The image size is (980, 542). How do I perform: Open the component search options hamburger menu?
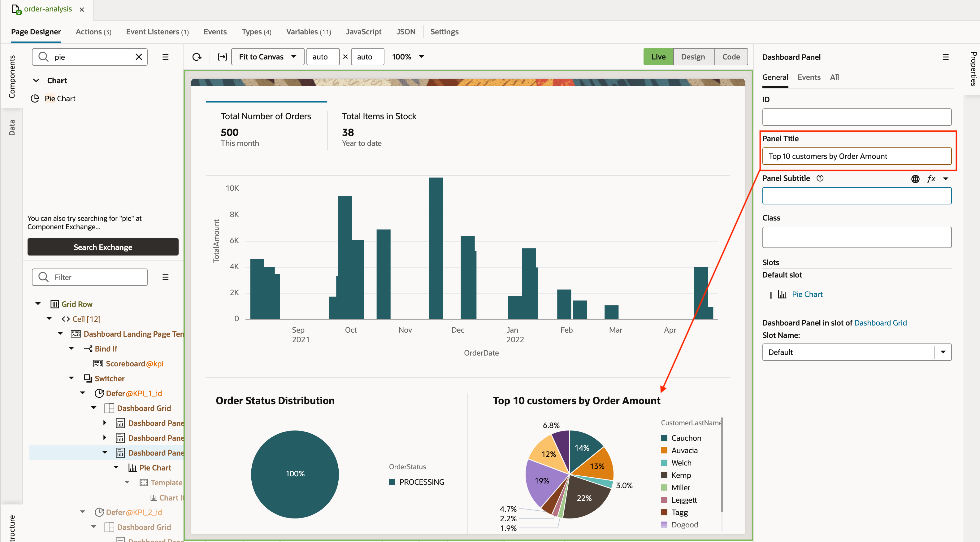(x=166, y=57)
